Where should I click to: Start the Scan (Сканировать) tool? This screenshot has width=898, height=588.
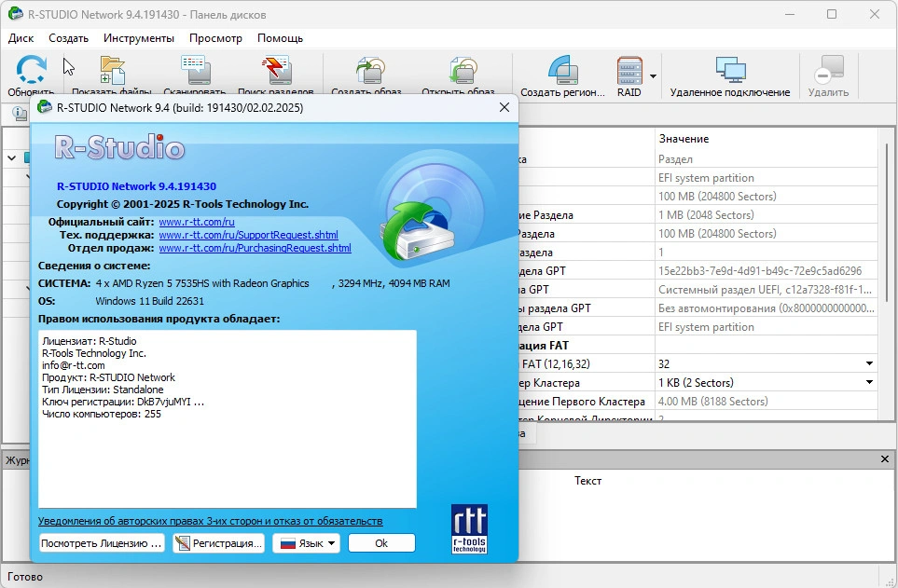(x=195, y=70)
